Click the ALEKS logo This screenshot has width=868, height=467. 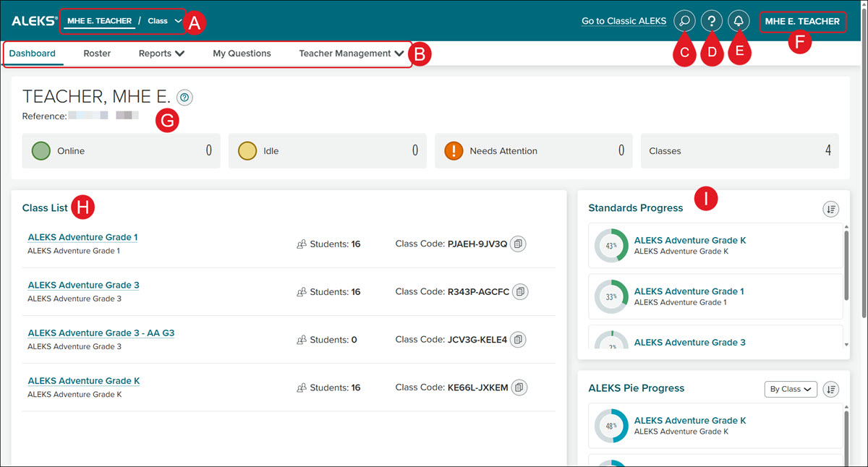[x=34, y=21]
